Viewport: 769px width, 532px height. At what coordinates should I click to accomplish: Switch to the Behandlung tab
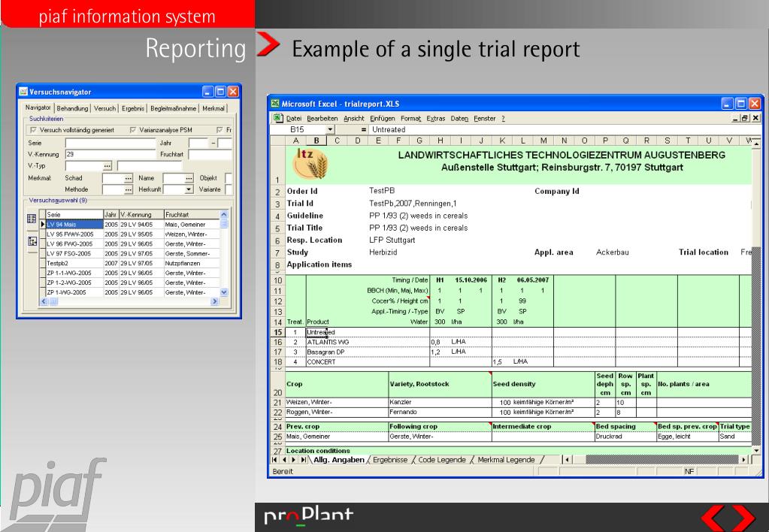(72, 108)
